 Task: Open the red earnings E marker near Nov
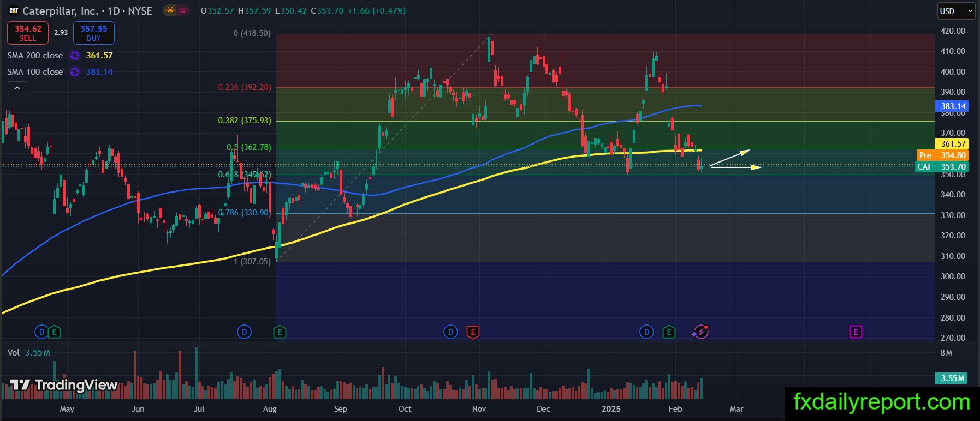coord(473,332)
